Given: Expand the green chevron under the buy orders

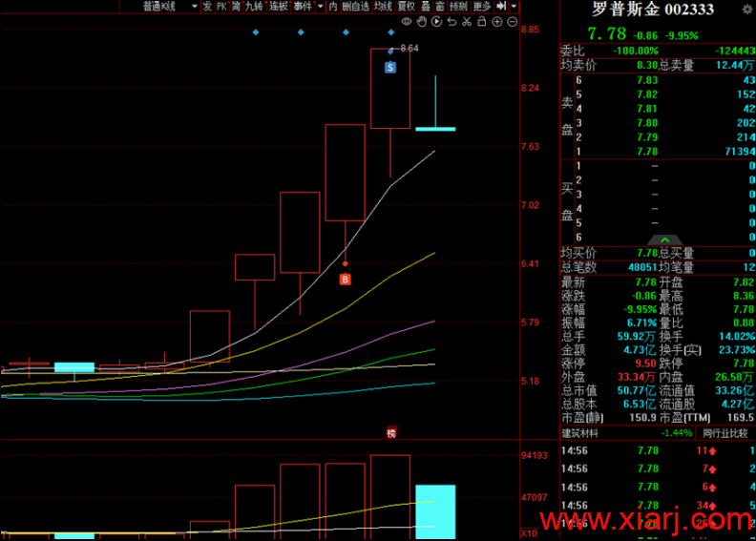Looking at the screenshot, I should [x=665, y=239].
